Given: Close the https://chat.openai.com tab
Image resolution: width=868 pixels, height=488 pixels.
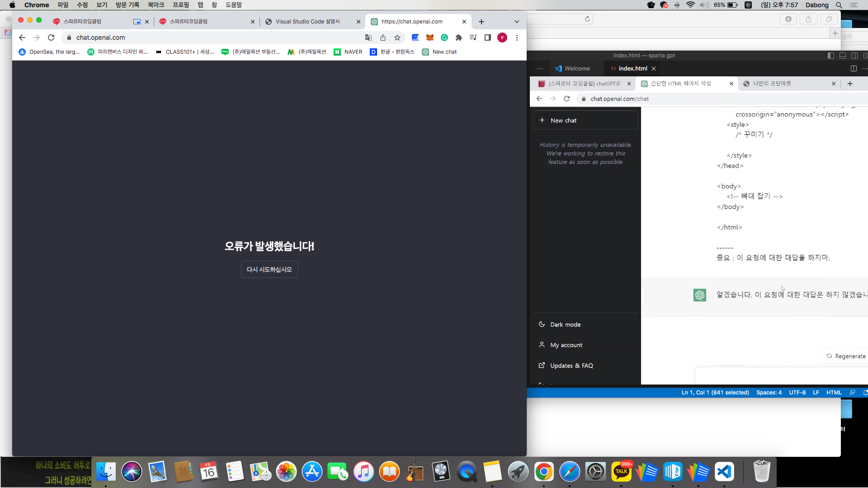Looking at the screenshot, I should click(464, 22).
